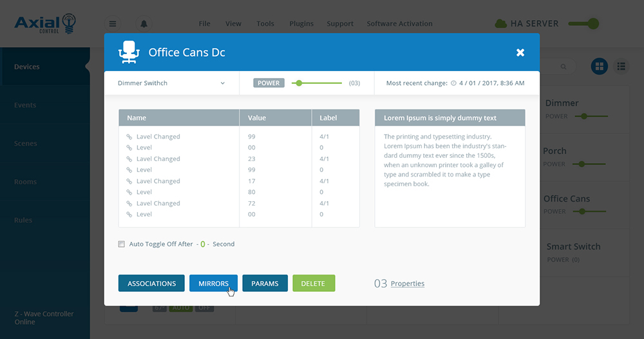The image size is (644, 339).
Task: Click the auto toggle seconds value 0
Action: point(202,244)
